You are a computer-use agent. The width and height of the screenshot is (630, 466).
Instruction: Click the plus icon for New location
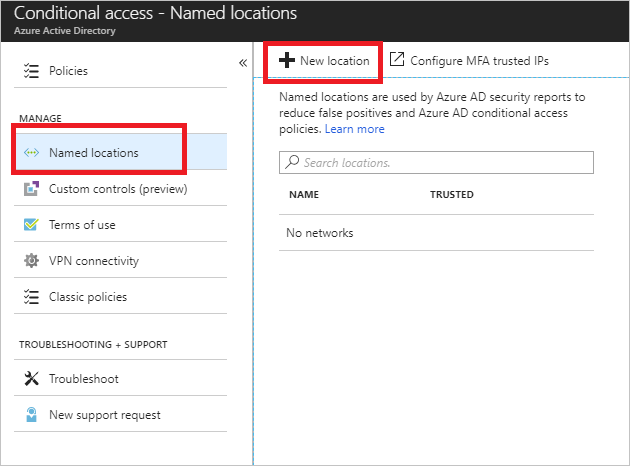click(x=287, y=60)
